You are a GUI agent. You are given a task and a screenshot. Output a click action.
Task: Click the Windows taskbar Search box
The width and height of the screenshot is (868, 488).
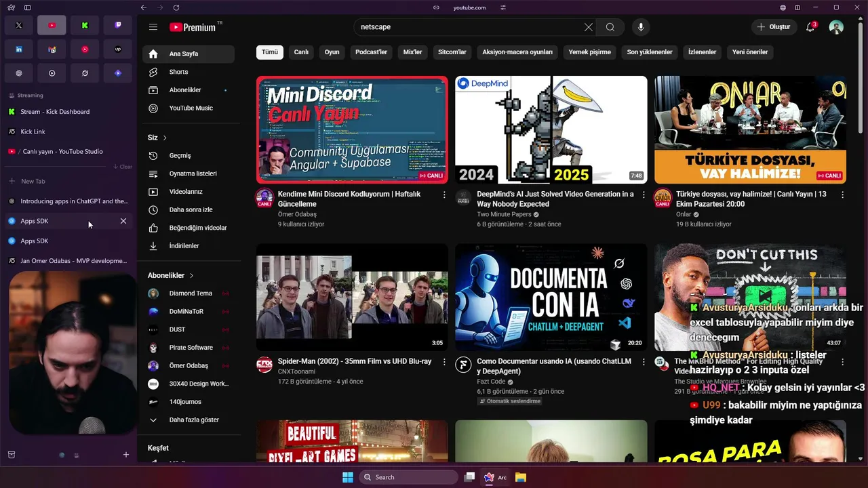(408, 477)
